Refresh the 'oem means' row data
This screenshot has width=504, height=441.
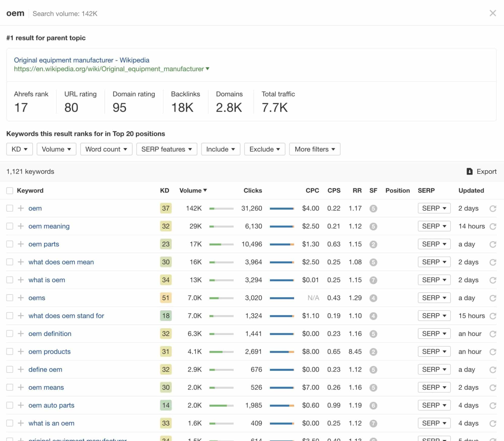[x=493, y=388]
